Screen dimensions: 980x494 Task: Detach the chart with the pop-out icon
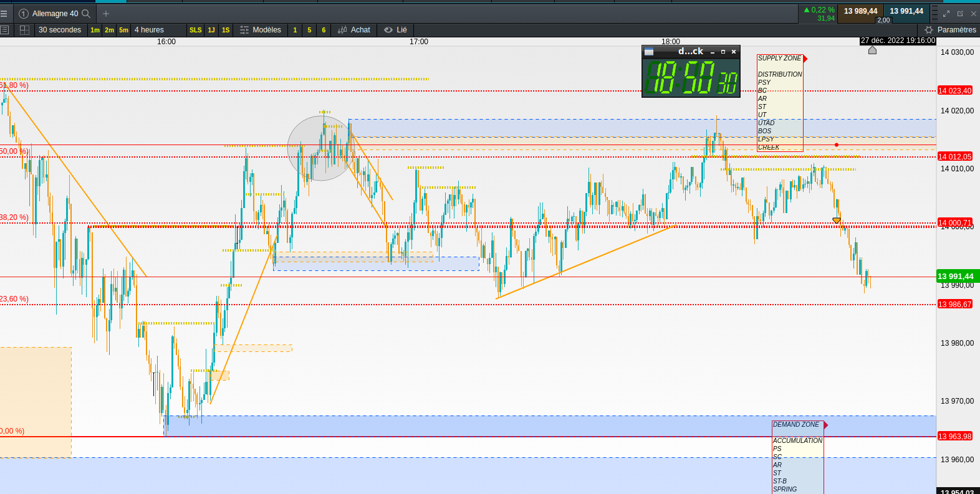(x=960, y=13)
